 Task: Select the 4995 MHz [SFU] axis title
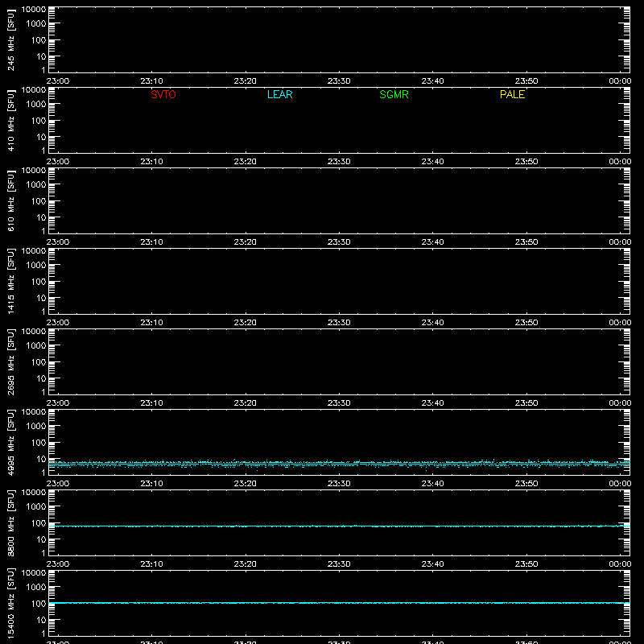coord(10,442)
